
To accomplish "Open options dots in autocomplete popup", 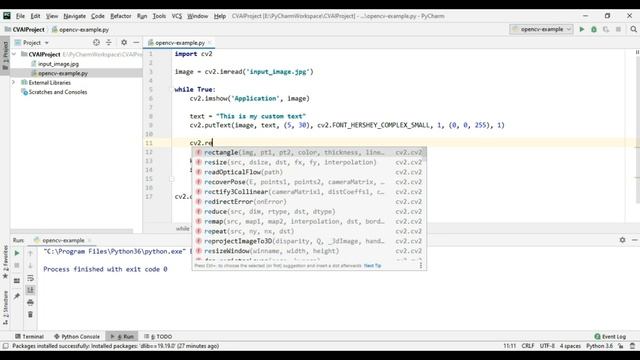I will (421, 265).
